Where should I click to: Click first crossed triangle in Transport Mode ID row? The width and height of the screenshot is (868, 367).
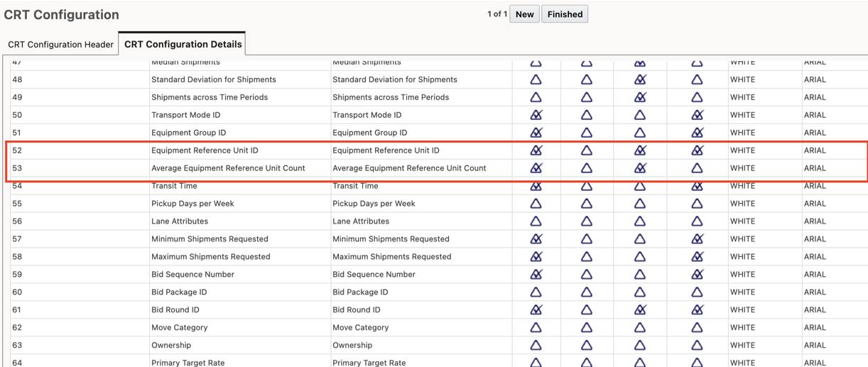tap(536, 115)
